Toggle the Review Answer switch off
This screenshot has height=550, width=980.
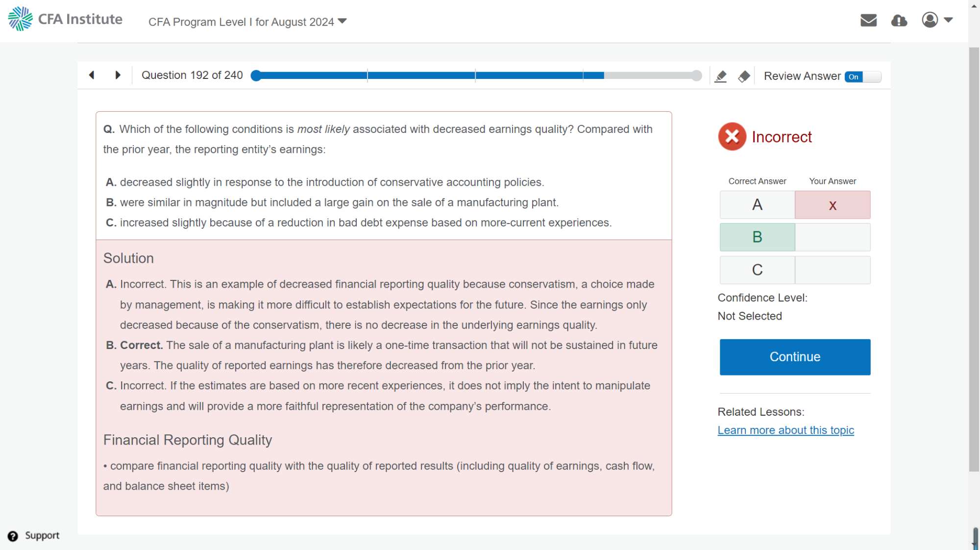(862, 76)
